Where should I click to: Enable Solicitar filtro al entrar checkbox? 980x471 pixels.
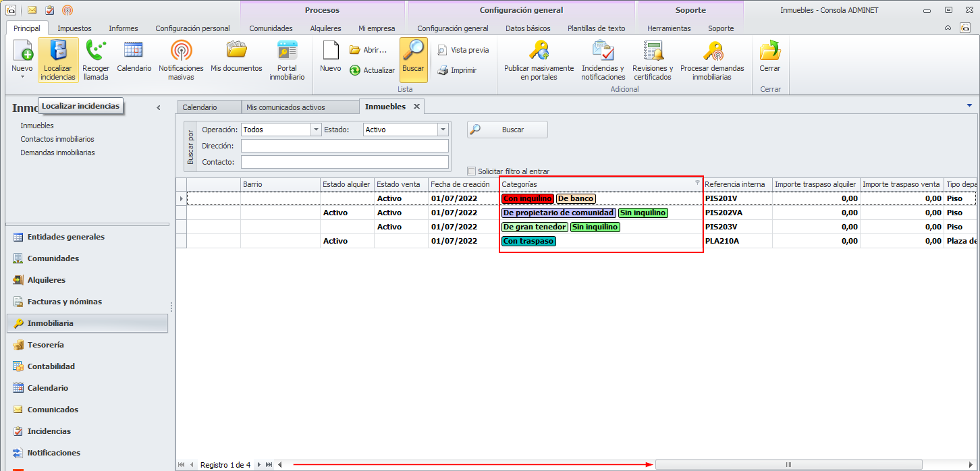(x=472, y=171)
